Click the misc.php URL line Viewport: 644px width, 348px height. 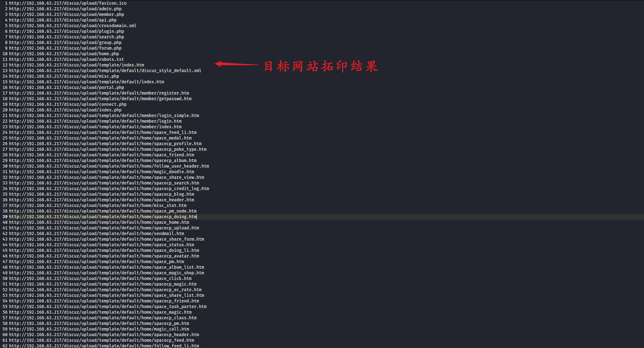tap(64, 76)
